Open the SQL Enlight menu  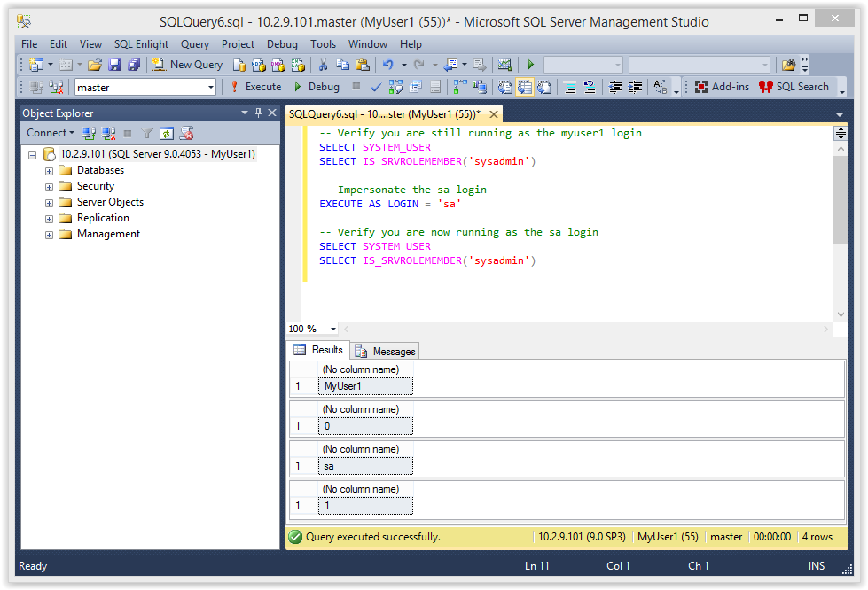click(x=141, y=44)
